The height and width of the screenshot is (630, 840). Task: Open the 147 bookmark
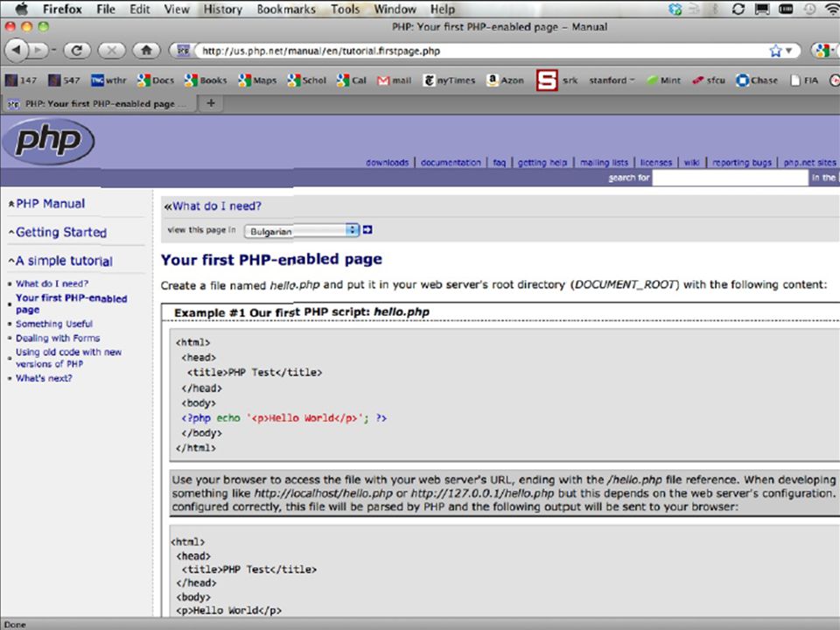(x=21, y=80)
